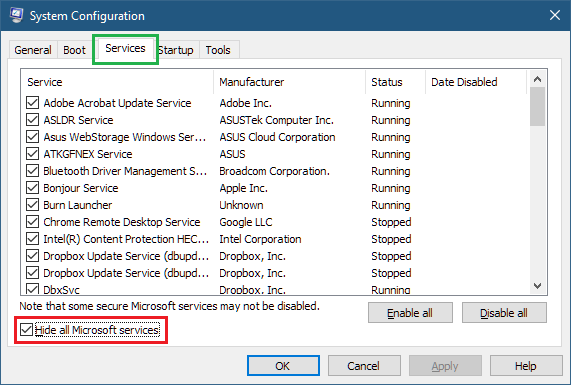Viewport: 571px width, 385px height.
Task: Uncheck Hide all Microsoft services
Action: point(26,330)
